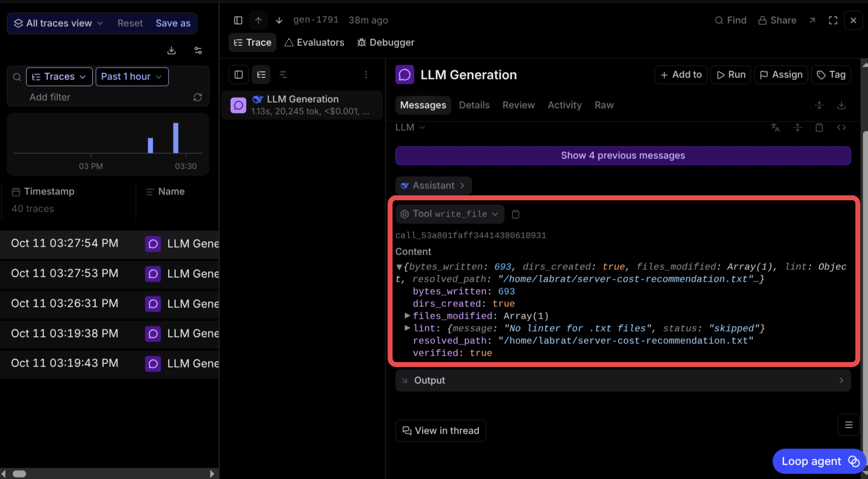
Task: Click the View in thread button
Action: (440, 431)
